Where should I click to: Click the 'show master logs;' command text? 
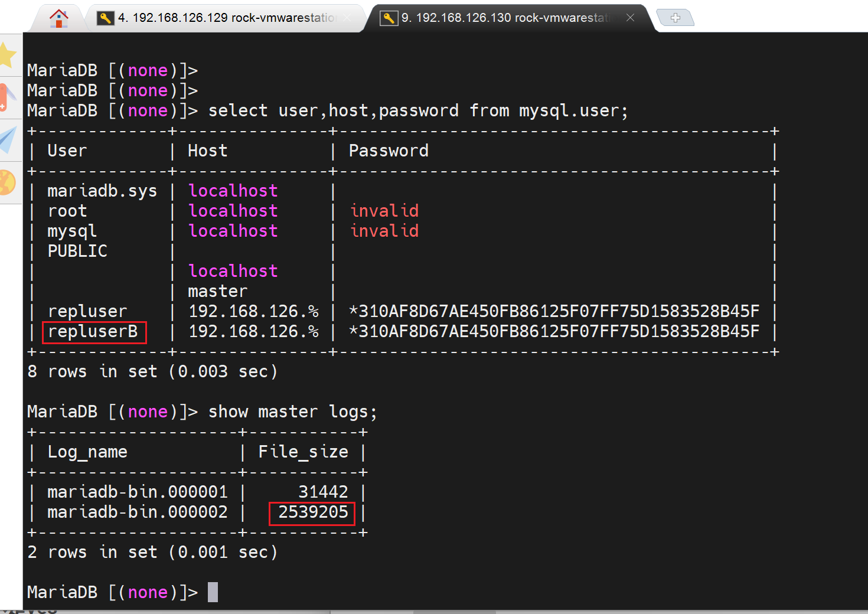pos(292,412)
